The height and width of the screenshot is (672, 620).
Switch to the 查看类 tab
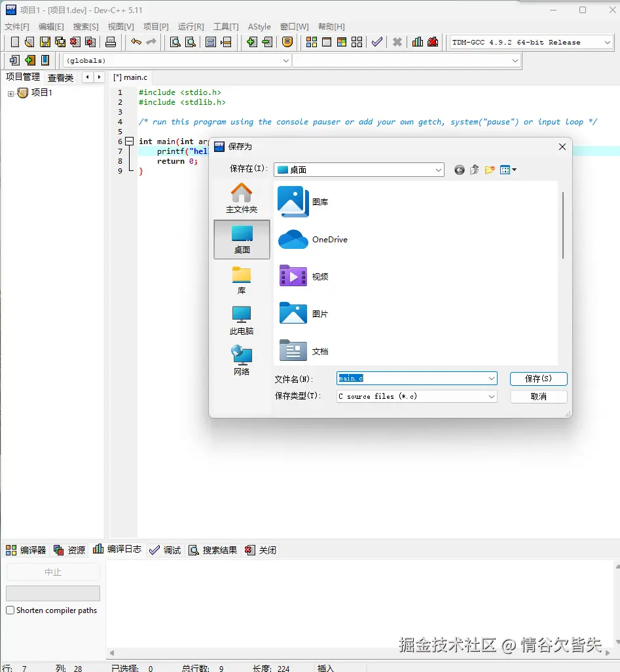(60, 77)
